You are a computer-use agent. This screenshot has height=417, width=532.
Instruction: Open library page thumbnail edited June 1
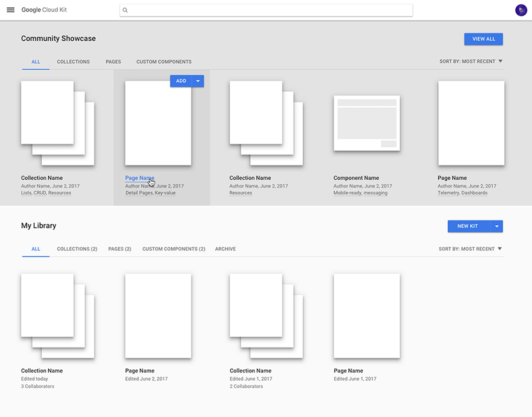click(x=367, y=316)
